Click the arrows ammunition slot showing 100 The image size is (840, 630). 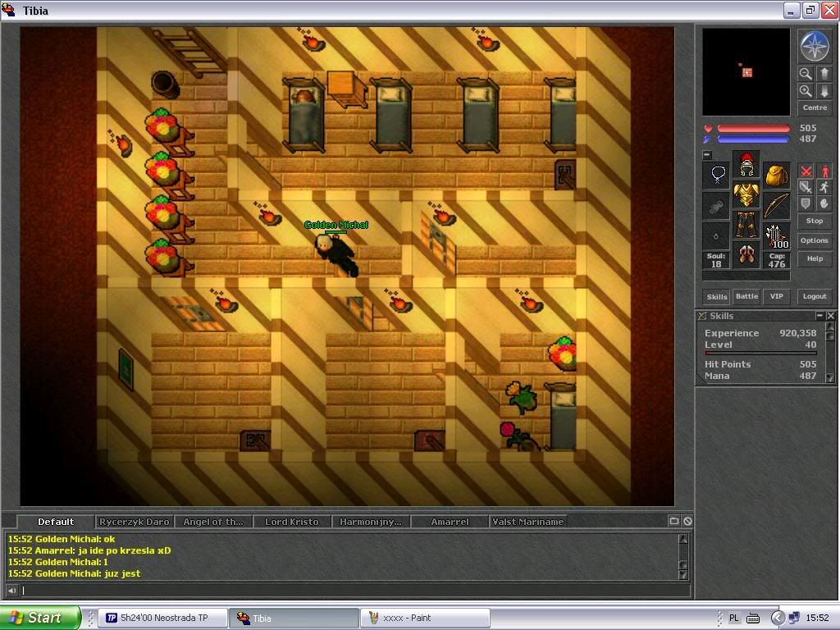776,236
